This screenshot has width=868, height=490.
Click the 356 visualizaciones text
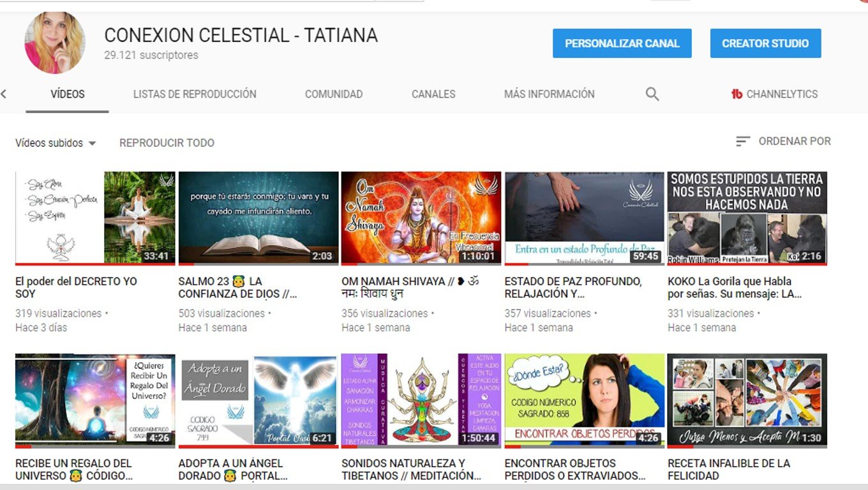[384, 314]
